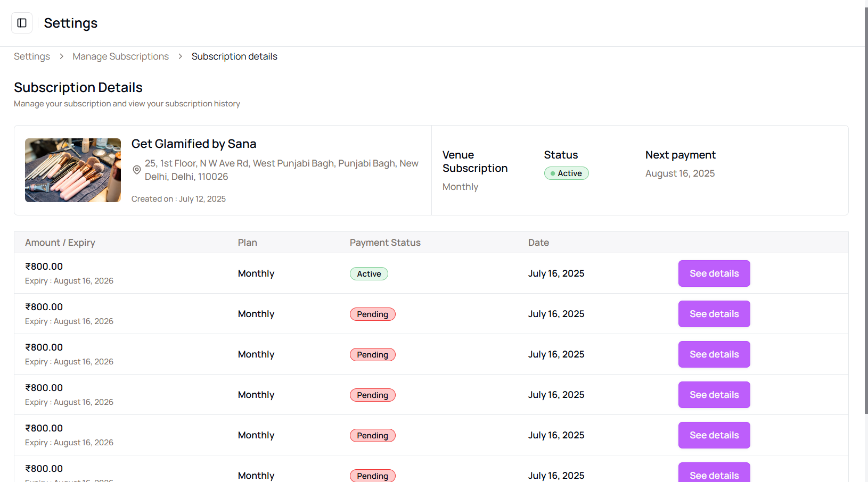Select the Amount / Expiry column header
The image size is (868, 482).
point(60,243)
